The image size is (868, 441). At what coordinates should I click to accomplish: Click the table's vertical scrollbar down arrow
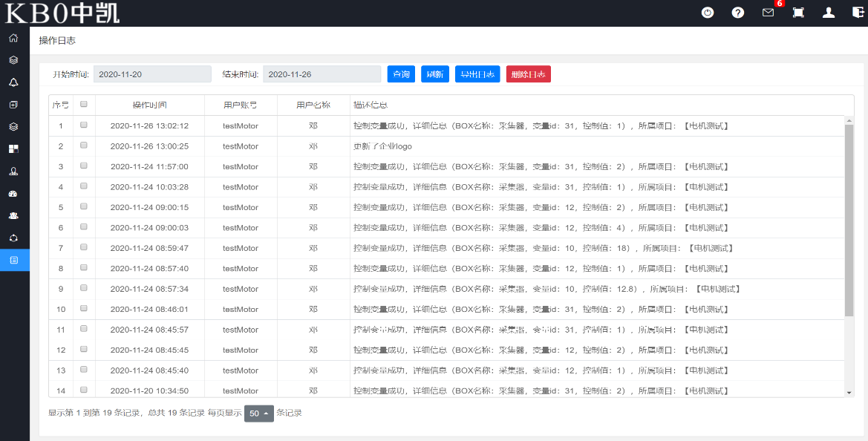[849, 392]
